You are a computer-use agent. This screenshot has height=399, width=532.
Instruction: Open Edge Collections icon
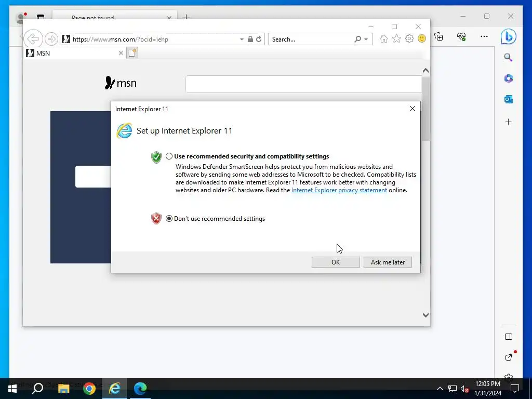[438, 37]
